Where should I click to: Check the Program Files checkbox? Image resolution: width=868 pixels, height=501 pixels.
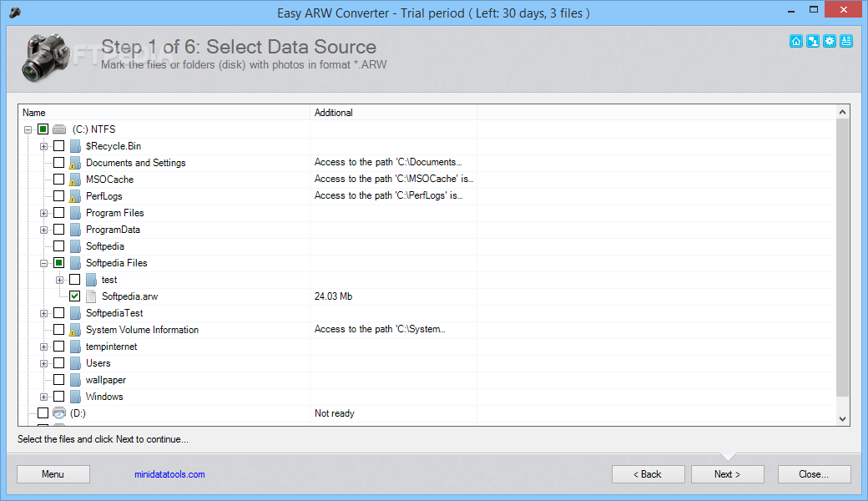pyautogui.click(x=58, y=213)
